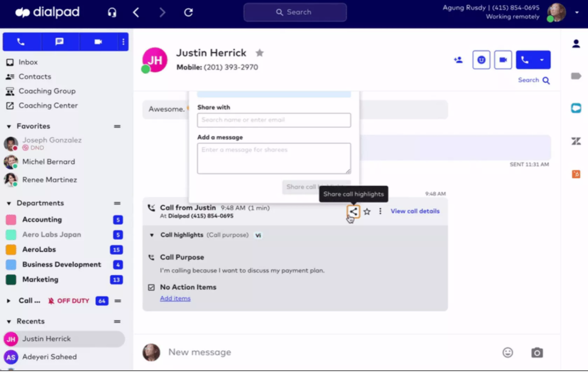Collapse the Departments section
Screen dimensions: 588x372
pyautogui.click(x=10, y=203)
